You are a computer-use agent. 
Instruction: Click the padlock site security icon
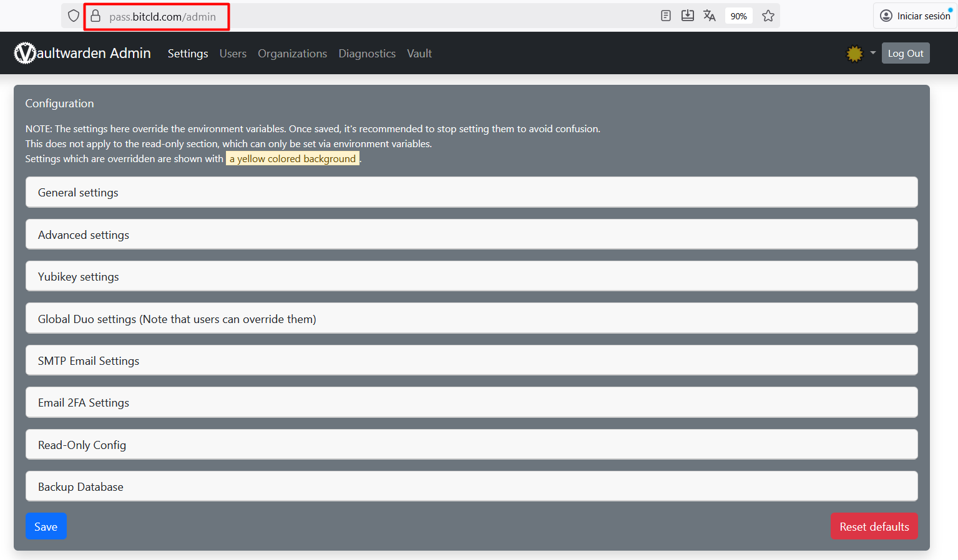tap(95, 16)
